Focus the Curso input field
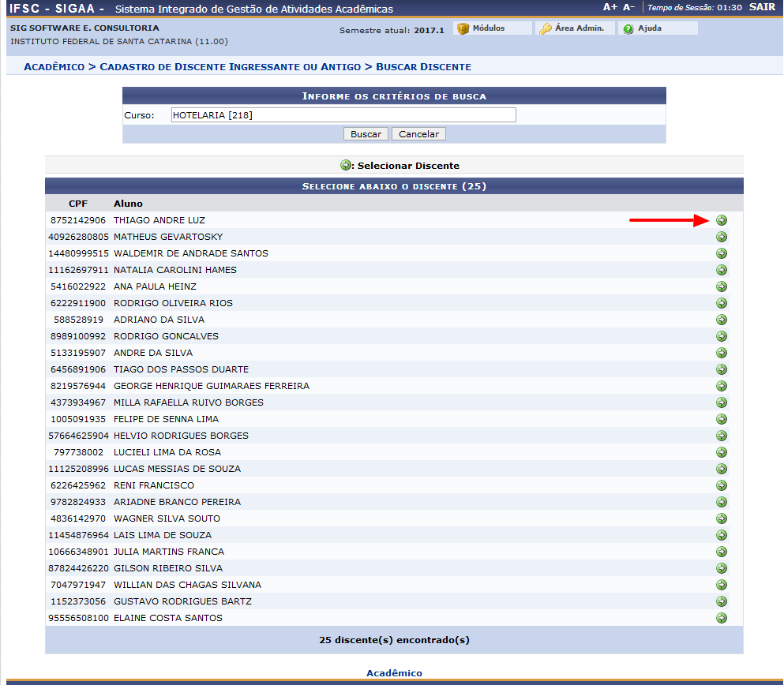Viewport: 784px width, 685px height. coord(343,115)
